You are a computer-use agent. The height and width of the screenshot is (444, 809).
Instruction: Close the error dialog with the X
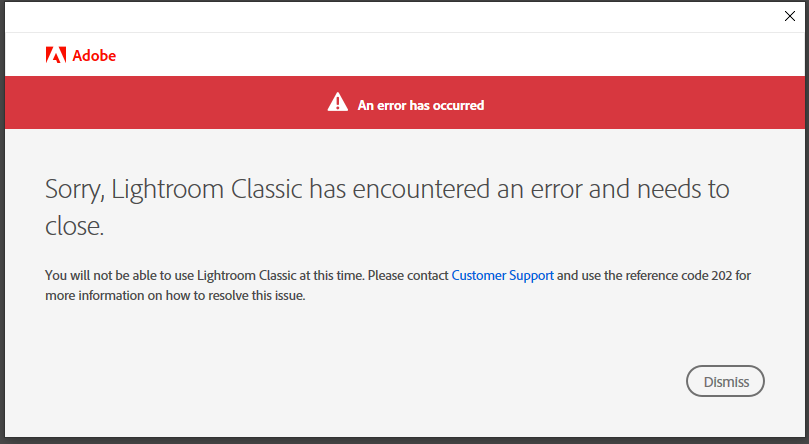[789, 16]
